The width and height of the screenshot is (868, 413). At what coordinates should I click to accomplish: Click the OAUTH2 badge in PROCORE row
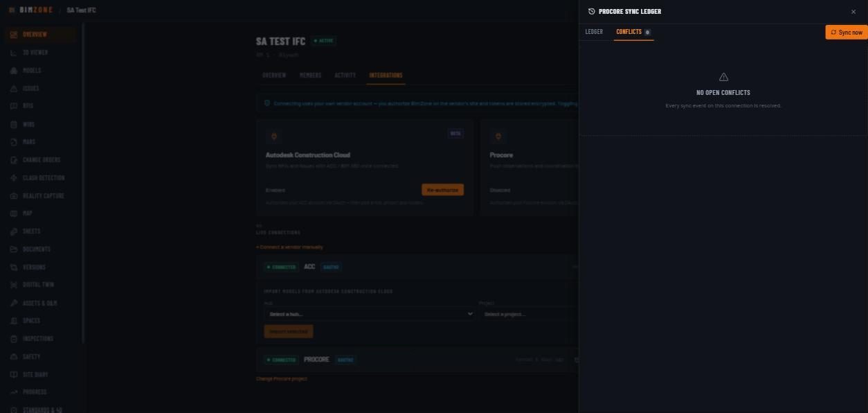[x=345, y=360]
